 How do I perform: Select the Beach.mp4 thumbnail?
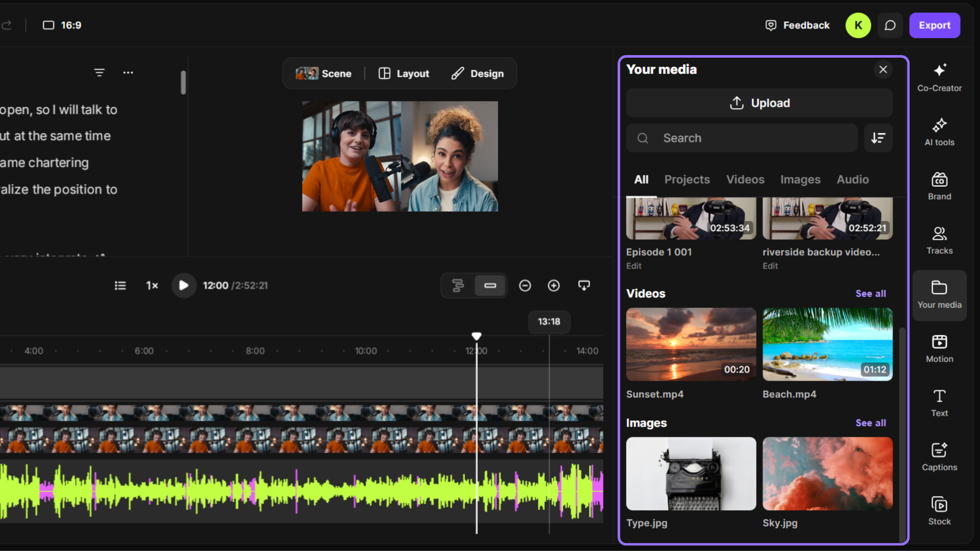(x=827, y=344)
